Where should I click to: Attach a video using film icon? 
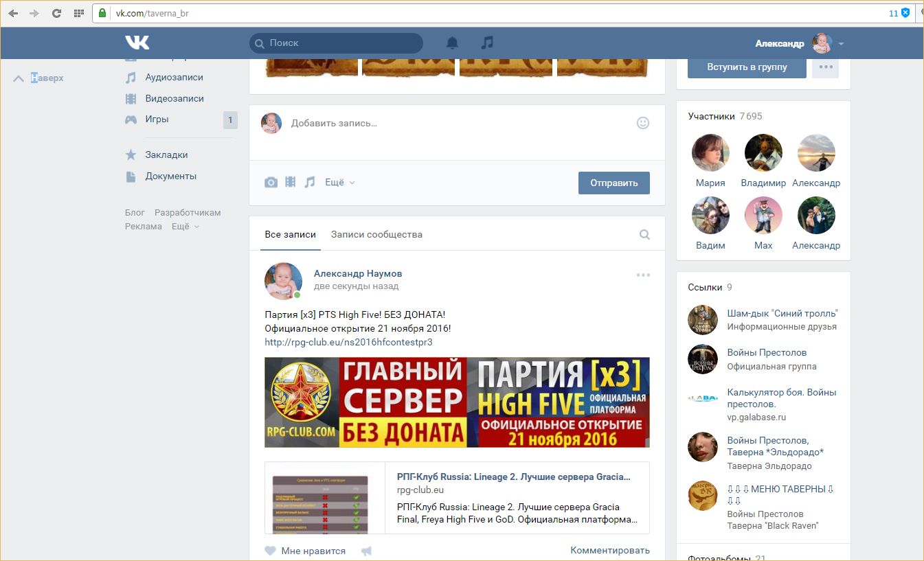pos(291,183)
